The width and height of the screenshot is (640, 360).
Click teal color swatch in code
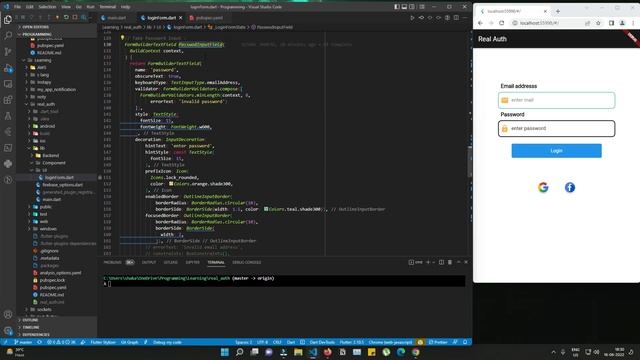(x=266, y=209)
